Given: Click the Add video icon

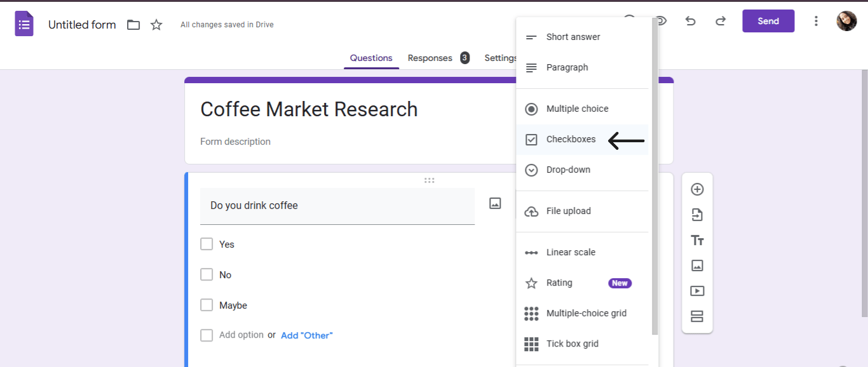Looking at the screenshot, I should 697,291.
